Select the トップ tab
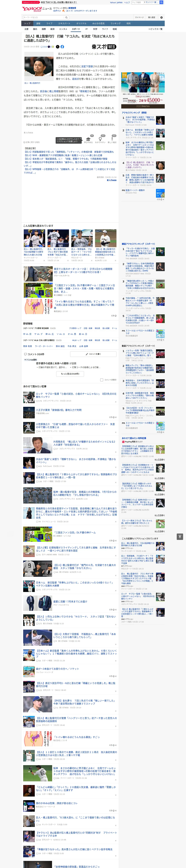This screenshot has height=868, width=186. coord(27,23)
